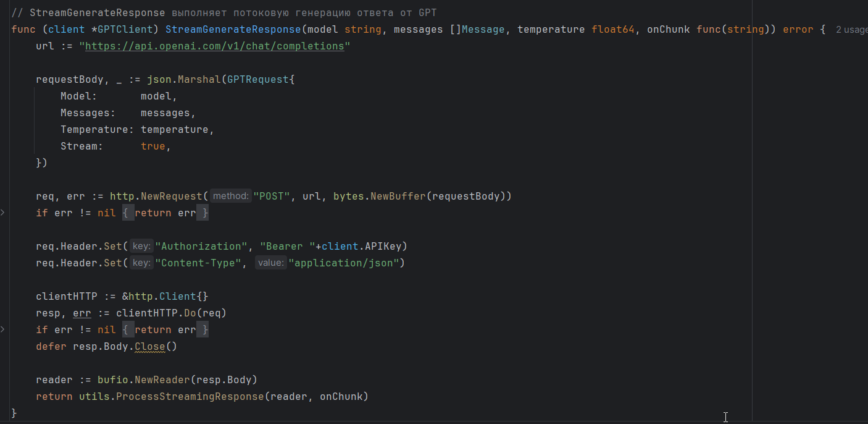
Task: Click bytes.NewBuffer call
Action: click(380, 197)
